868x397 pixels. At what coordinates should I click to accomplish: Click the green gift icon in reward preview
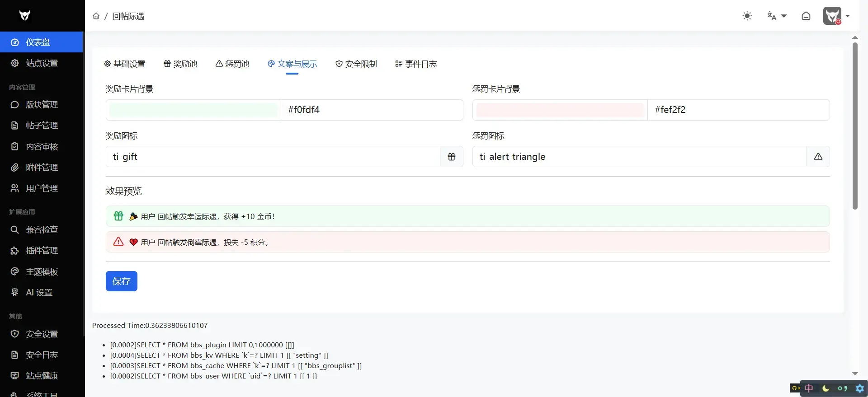[118, 216]
